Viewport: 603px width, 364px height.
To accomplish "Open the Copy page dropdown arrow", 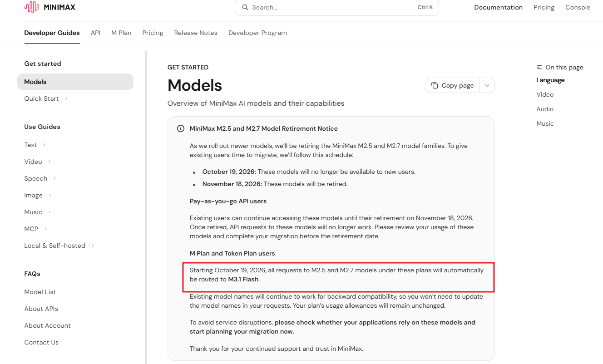I will click(x=487, y=85).
